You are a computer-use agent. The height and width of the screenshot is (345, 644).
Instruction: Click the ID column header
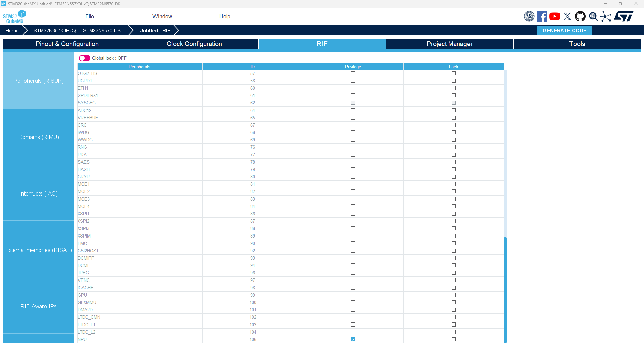(x=253, y=67)
